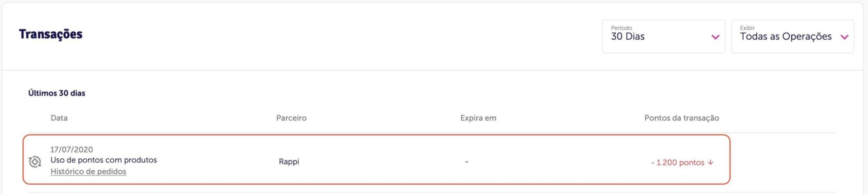Viewport: 868px width, 195px height.
Task: Open the Histórico de pedidos link
Action: pos(88,171)
